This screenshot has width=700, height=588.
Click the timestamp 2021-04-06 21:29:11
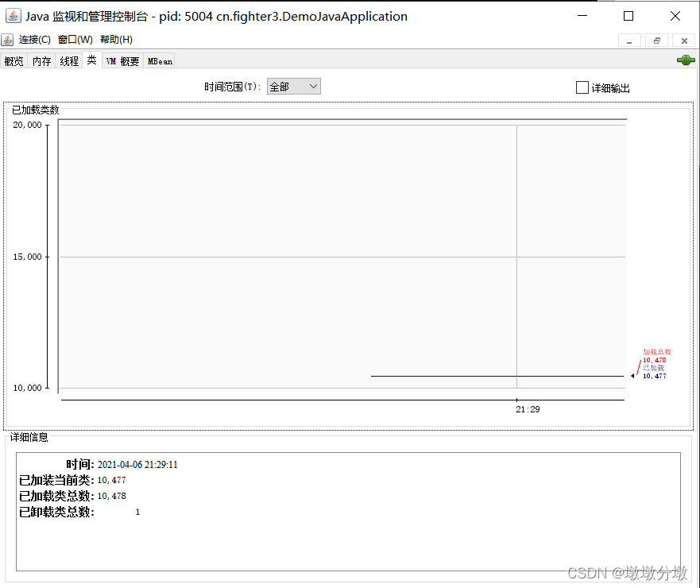pos(137,465)
